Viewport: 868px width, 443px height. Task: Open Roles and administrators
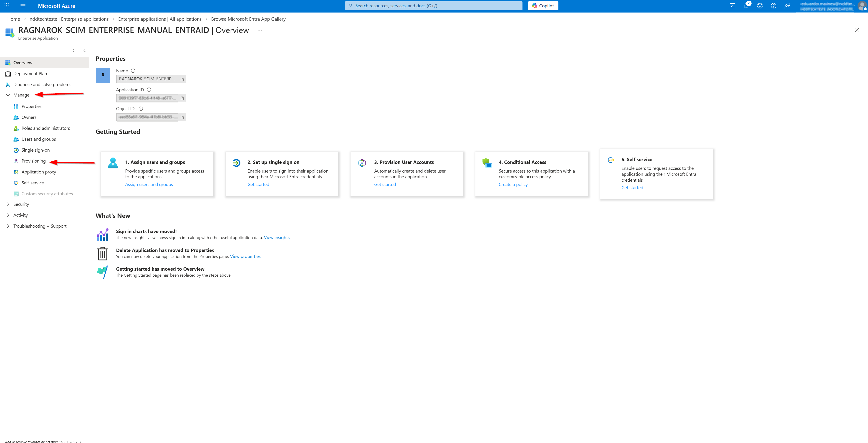[45, 128]
